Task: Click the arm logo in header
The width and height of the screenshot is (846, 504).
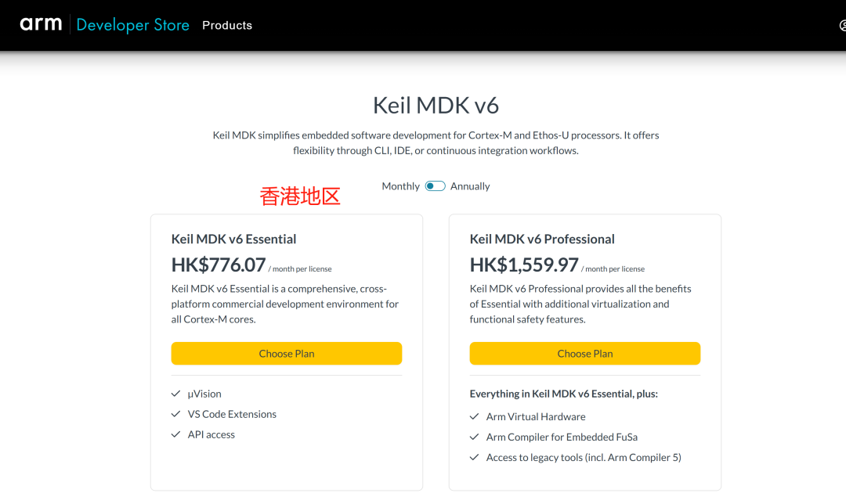Action: (41, 24)
